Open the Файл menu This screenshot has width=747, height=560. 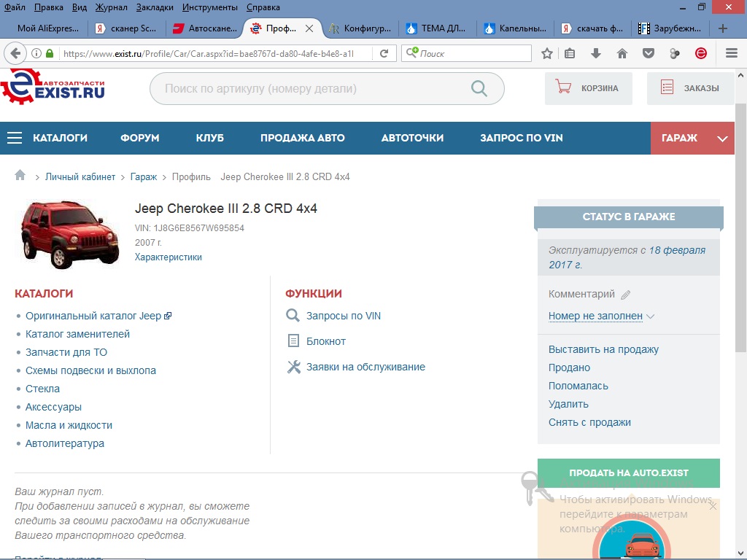click(15, 7)
